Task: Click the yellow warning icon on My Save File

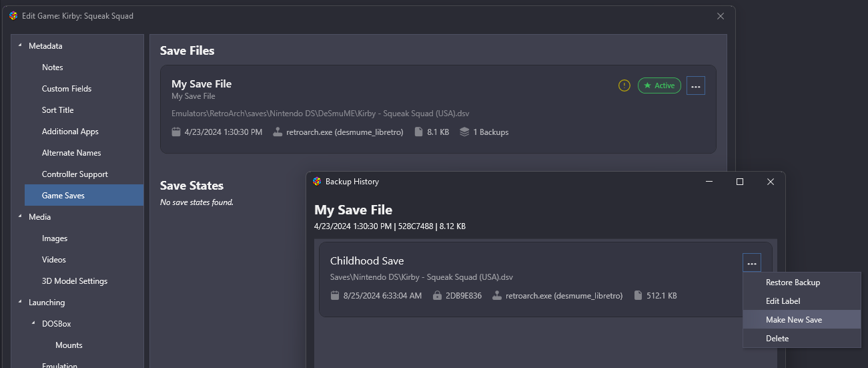Action: tap(624, 85)
